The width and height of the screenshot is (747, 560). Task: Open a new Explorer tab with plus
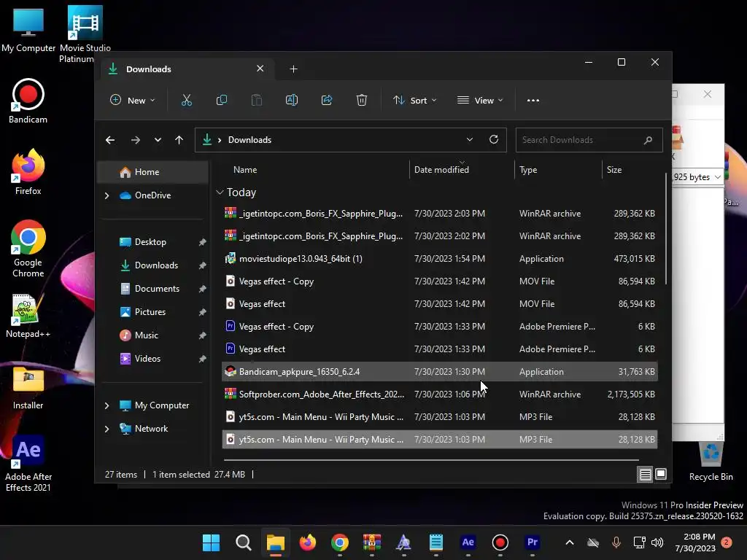(293, 69)
